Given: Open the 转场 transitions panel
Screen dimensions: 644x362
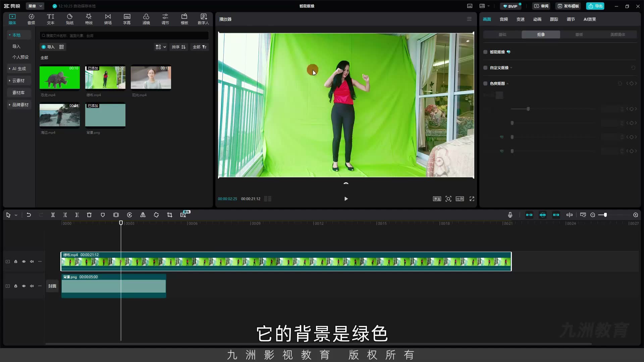Looking at the screenshot, I should (x=108, y=19).
